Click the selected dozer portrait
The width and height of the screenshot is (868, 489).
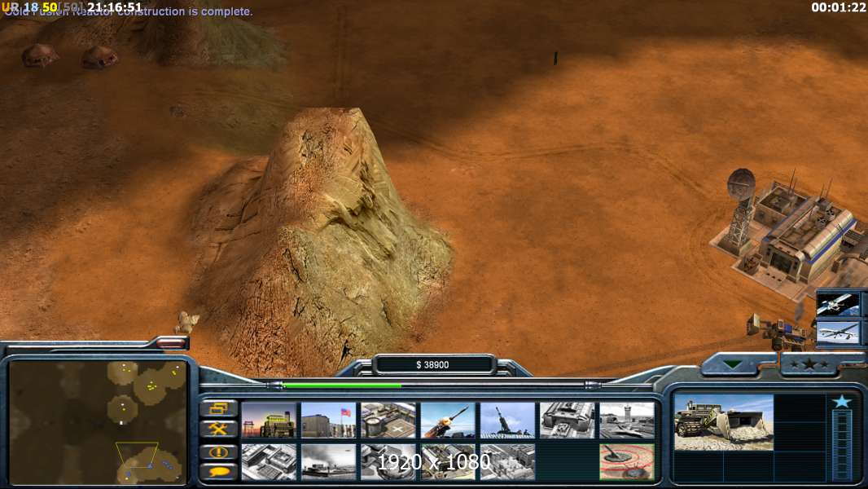tap(724, 422)
